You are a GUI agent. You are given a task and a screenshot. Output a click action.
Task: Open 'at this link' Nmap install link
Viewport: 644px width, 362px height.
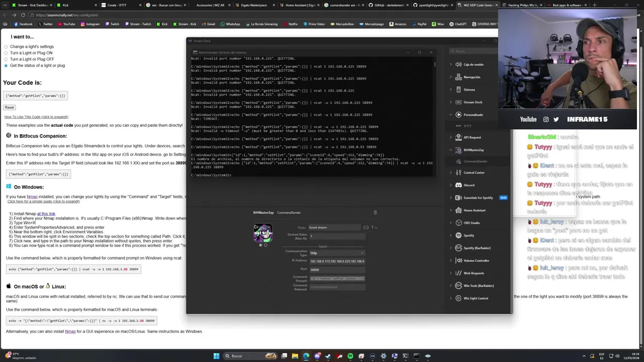pos(46,214)
